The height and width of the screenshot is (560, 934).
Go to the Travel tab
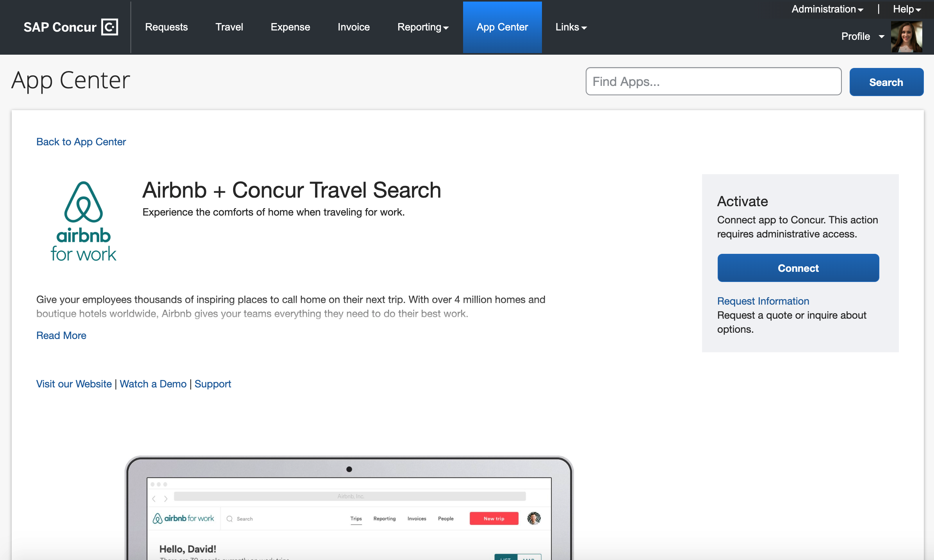tap(229, 27)
